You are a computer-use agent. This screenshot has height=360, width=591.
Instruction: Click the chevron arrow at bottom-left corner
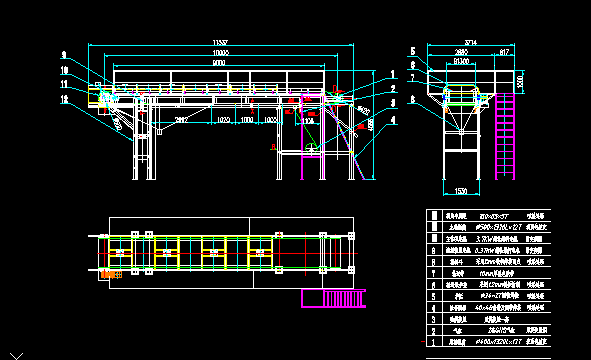pyautogui.click(x=16, y=356)
